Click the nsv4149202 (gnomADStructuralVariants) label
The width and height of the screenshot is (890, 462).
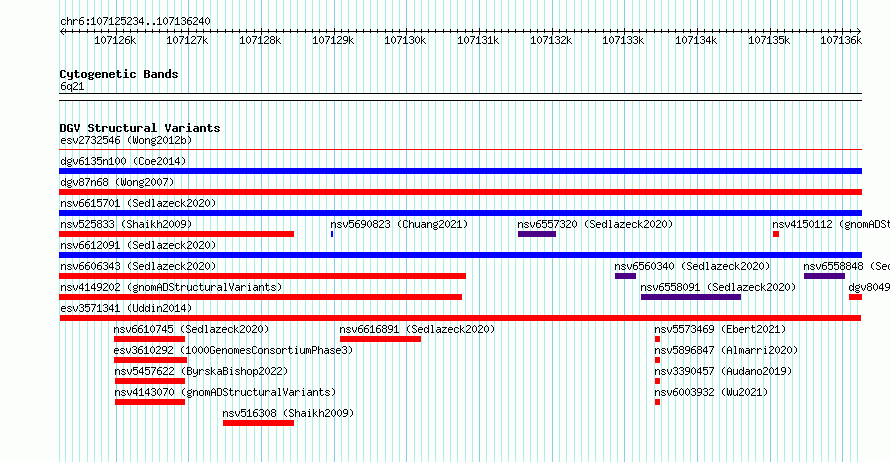click(171, 287)
